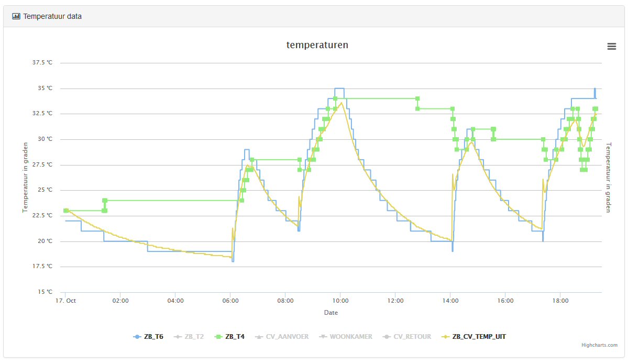The width and height of the screenshot is (628, 364).
Task: Hide the ZB_CV_TEMP_UIT series via legend label
Action: point(479,337)
